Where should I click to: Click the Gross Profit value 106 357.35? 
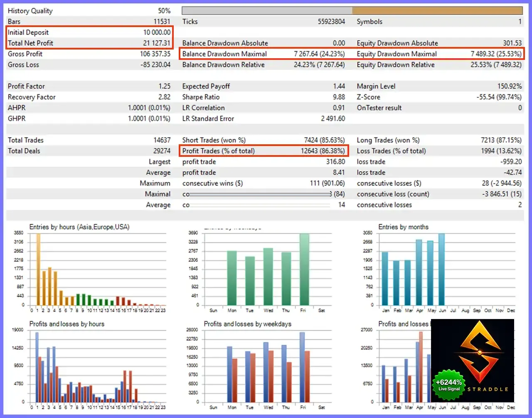click(155, 54)
